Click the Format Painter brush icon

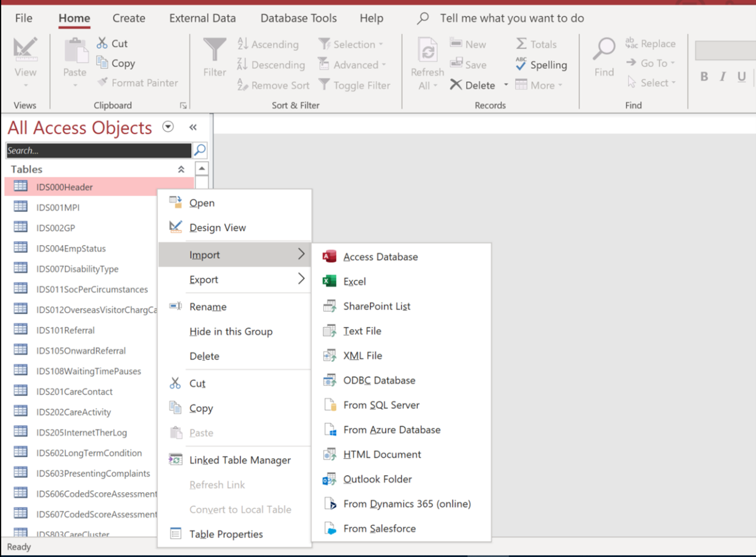click(103, 83)
